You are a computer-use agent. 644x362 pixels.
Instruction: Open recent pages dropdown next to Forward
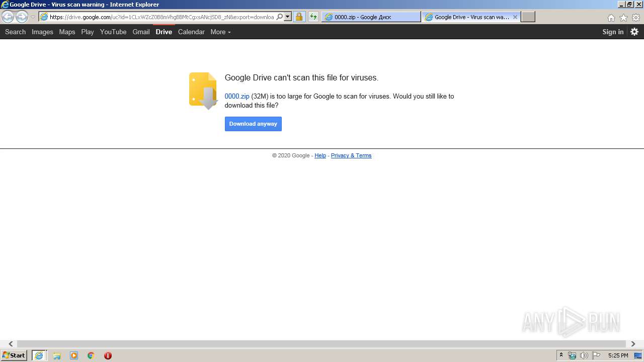(33, 17)
